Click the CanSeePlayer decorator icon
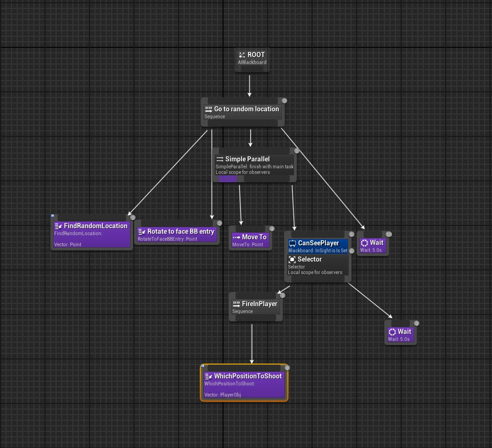Image resolution: width=492 pixels, height=448 pixels. click(x=292, y=243)
